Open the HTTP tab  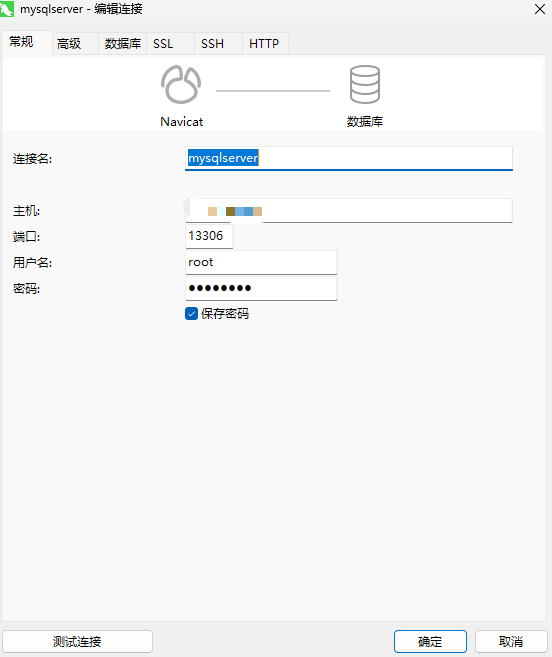click(266, 44)
